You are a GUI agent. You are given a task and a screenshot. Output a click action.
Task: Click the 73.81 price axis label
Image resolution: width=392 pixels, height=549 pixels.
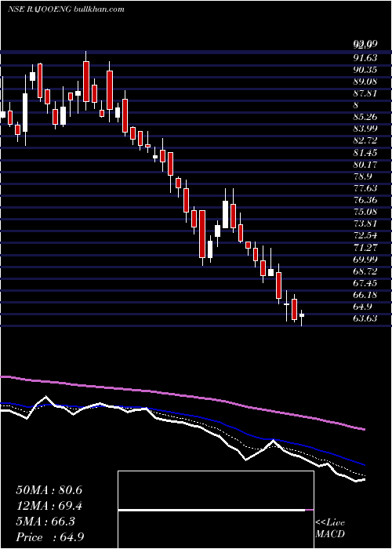(x=365, y=224)
